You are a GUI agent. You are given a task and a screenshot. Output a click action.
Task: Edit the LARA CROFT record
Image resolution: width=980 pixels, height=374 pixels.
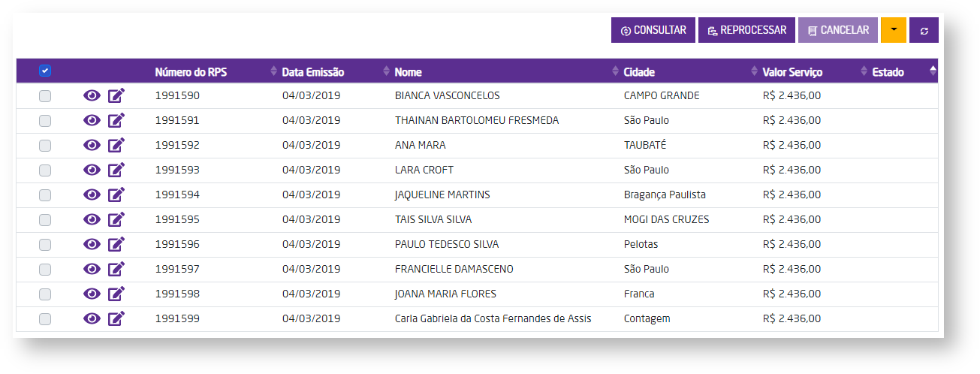coord(116,170)
